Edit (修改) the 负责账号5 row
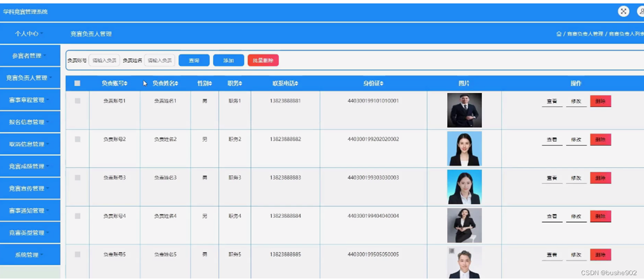Screen dimensions: 644x280 point(576,255)
